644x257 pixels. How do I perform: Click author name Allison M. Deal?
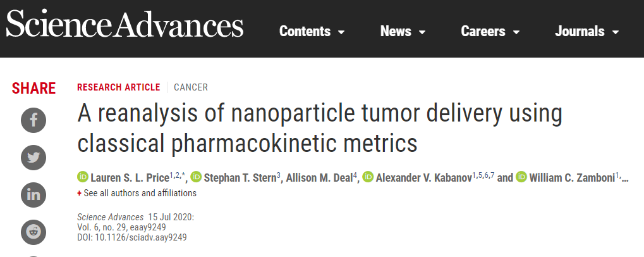point(319,178)
